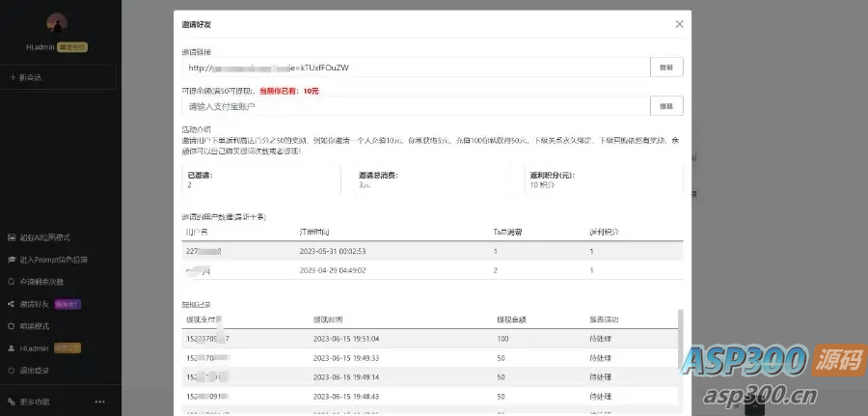The image size is (868, 416).
Task: Click the Ta的消费 column header
Action: pyautogui.click(x=507, y=232)
